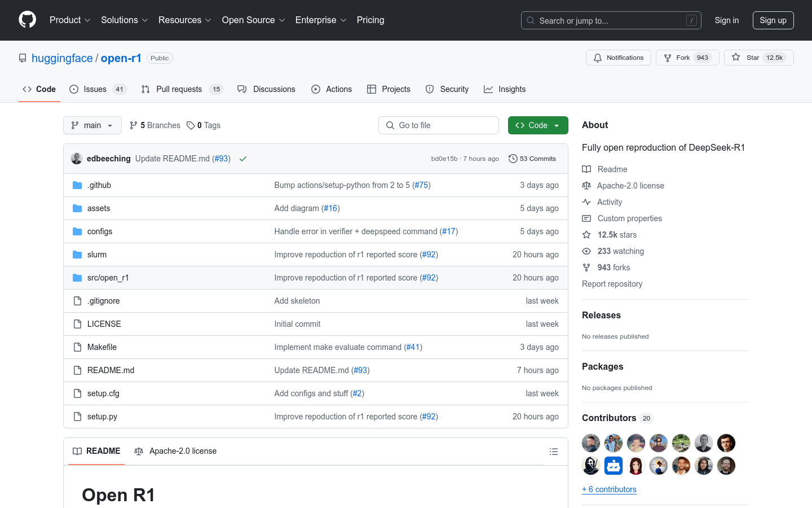Image resolution: width=812 pixels, height=508 pixels.
Task: Expand the Resources menu
Action: click(x=185, y=20)
